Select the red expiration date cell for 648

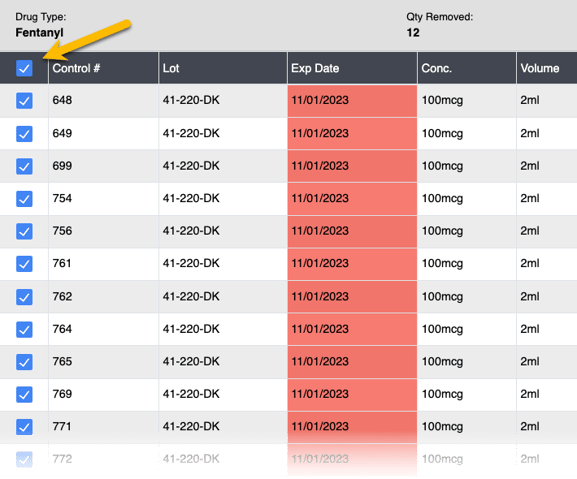coord(352,101)
